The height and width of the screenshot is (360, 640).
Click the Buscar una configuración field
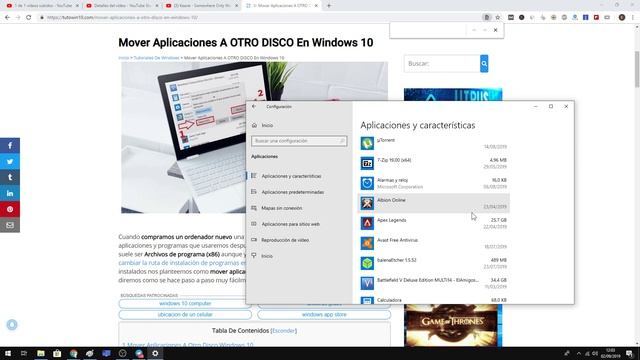click(299, 141)
